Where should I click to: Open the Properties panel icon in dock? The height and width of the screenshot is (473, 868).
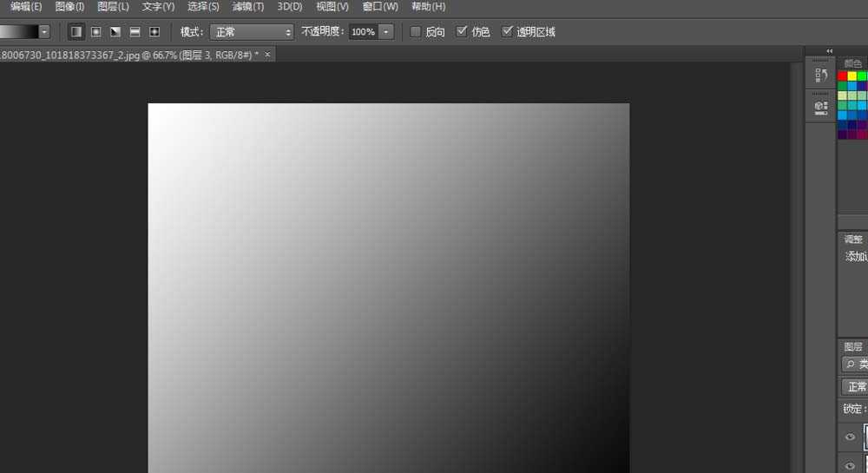pyautogui.click(x=820, y=108)
